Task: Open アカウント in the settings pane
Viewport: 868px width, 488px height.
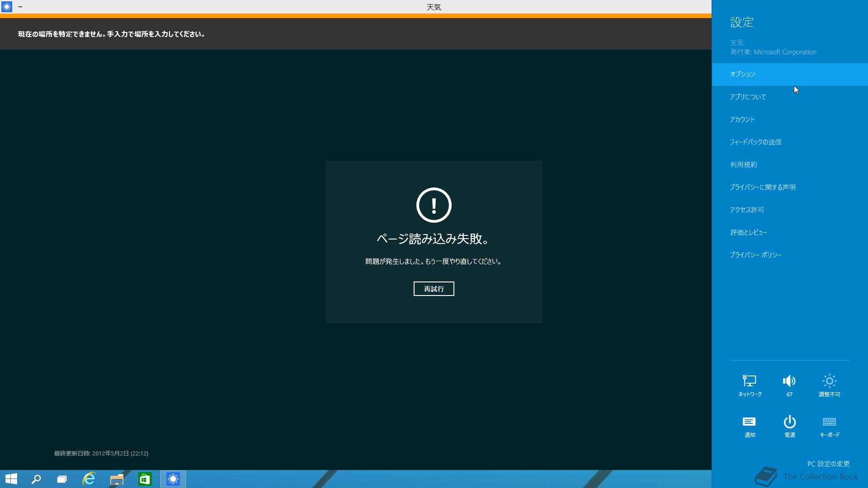Action: (x=790, y=119)
